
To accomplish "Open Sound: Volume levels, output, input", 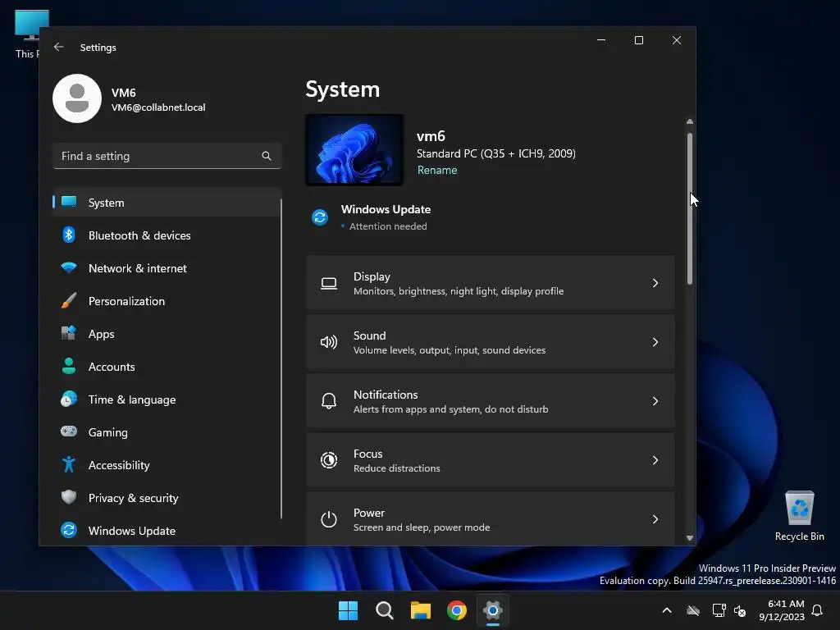I will [491, 342].
